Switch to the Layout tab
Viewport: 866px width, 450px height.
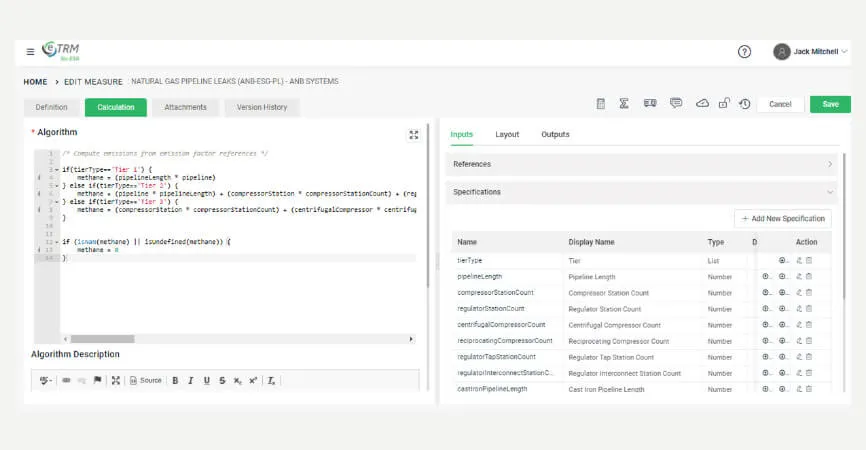(x=507, y=134)
